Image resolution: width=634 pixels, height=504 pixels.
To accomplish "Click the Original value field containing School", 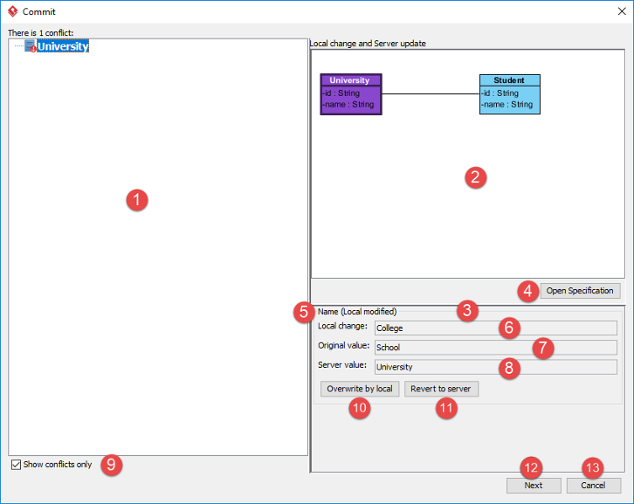I will (x=496, y=347).
